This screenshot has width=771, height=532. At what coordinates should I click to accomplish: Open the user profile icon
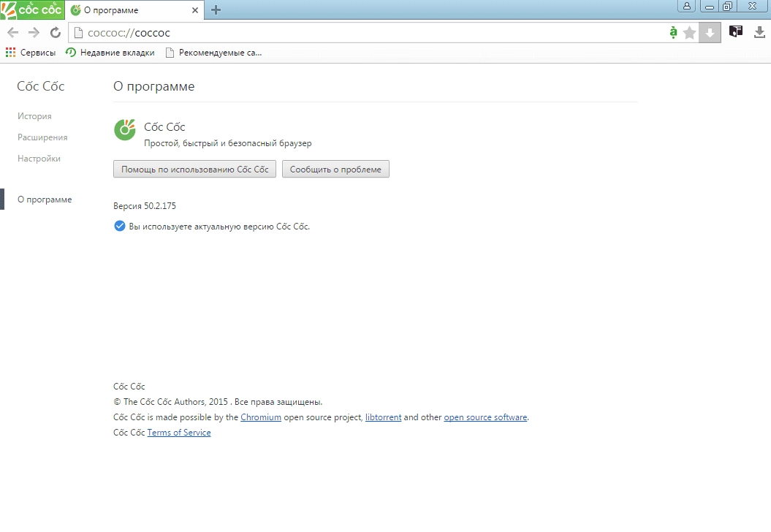pyautogui.click(x=686, y=6)
